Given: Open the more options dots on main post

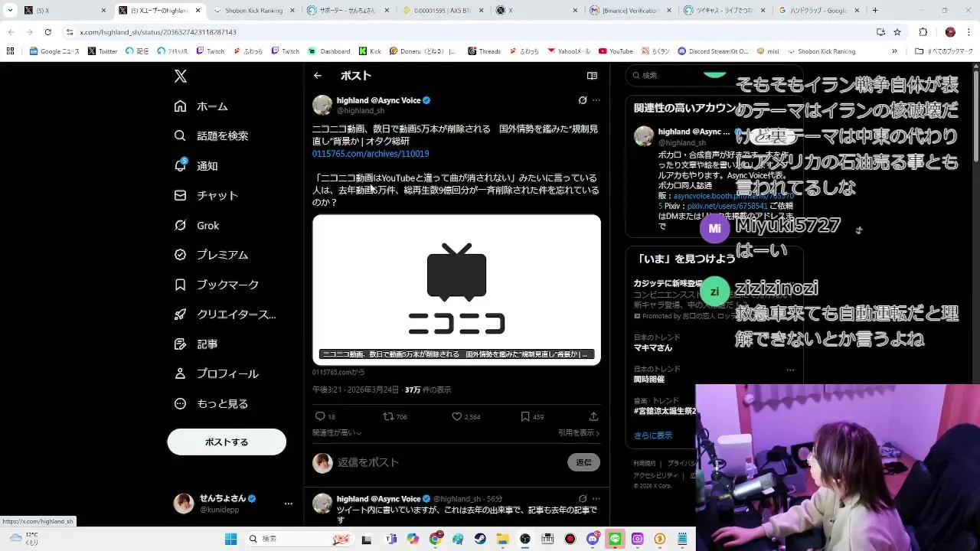Looking at the screenshot, I should pos(596,100).
